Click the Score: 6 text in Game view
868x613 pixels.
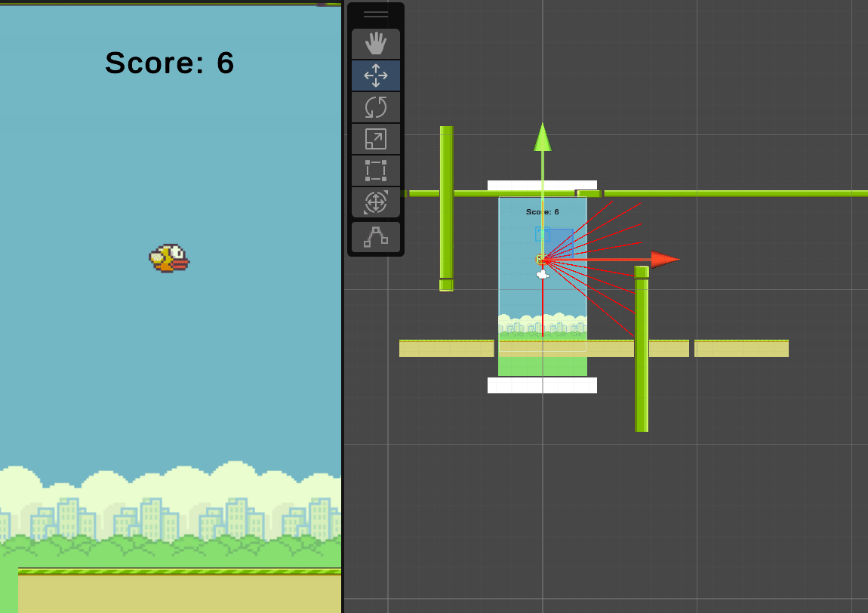(x=170, y=63)
